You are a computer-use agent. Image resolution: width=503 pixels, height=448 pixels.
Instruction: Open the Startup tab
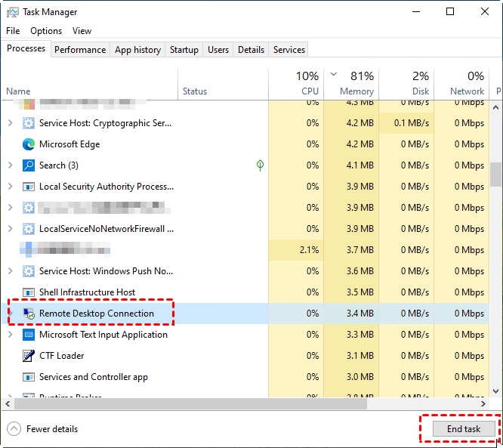tap(184, 50)
